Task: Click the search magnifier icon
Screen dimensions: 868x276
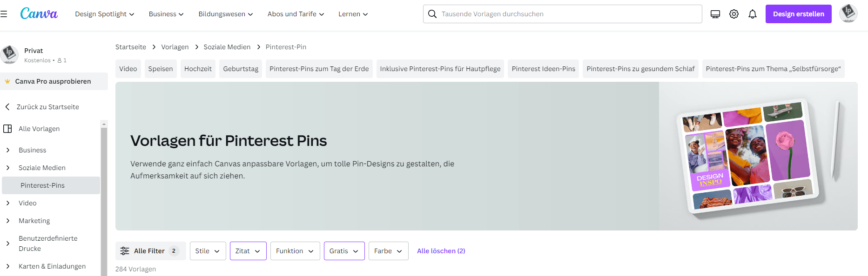Action: tap(432, 14)
